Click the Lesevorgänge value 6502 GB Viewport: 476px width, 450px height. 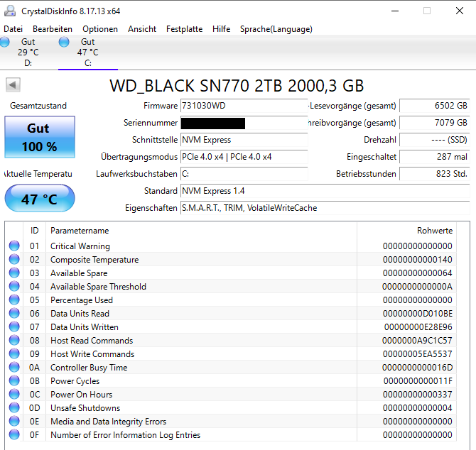click(x=434, y=106)
